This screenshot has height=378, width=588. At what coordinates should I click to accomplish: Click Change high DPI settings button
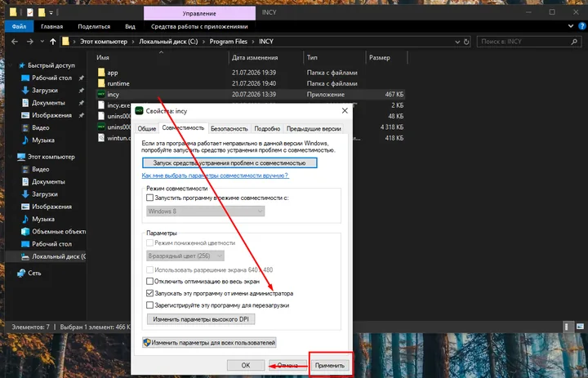(x=201, y=319)
